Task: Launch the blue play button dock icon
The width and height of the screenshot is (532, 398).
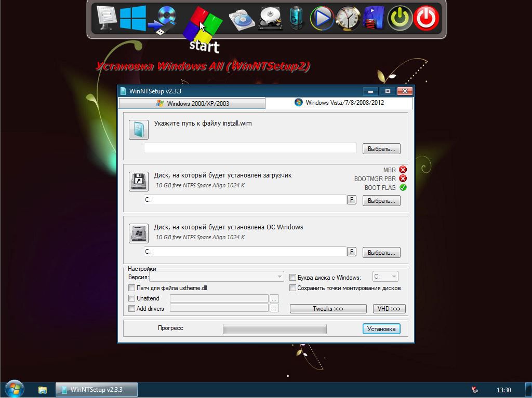Action: pyautogui.click(x=322, y=19)
